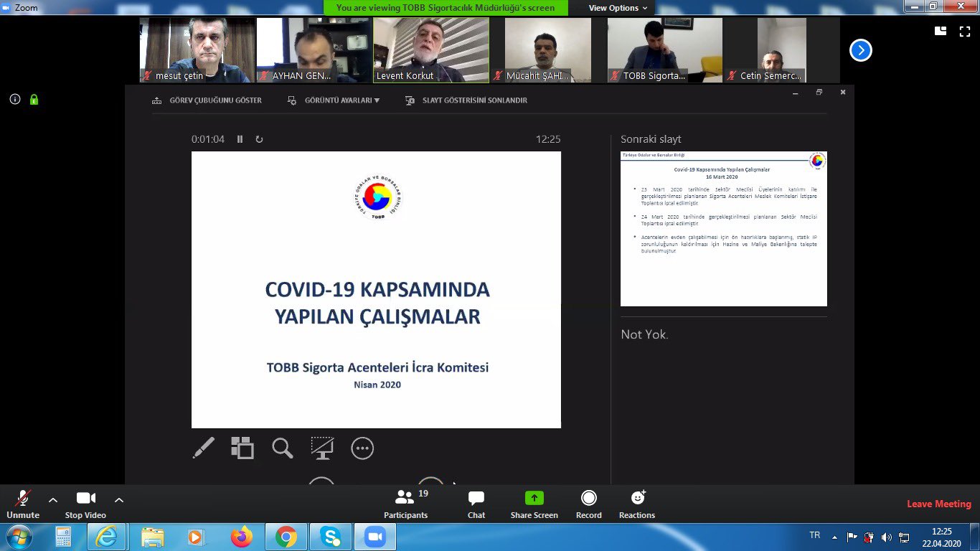
Task: Click the green Share Screen button
Action: pos(534,504)
